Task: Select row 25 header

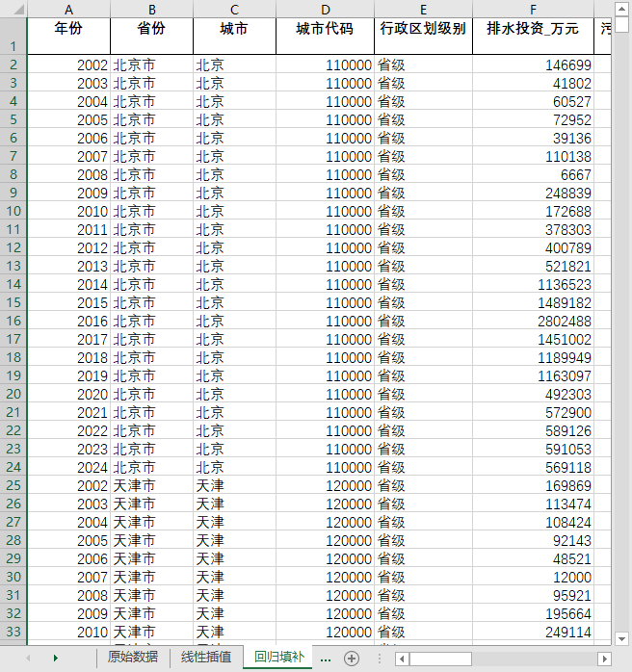Action: coord(13,485)
